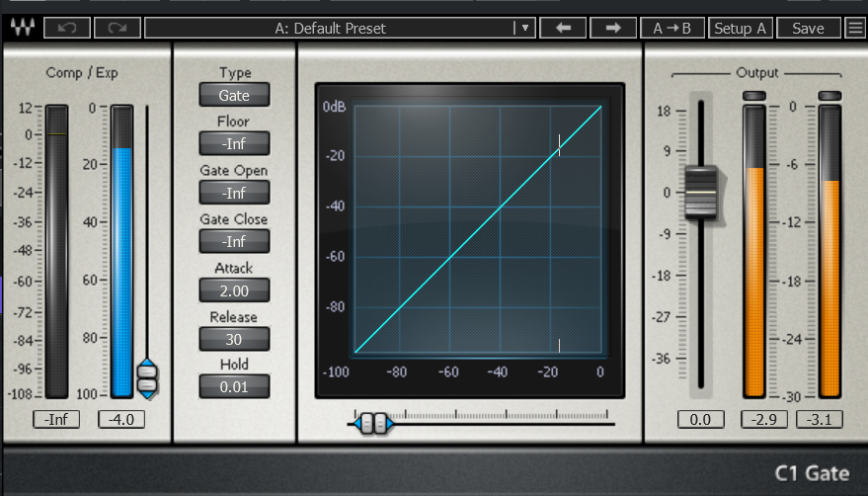Reset left output peak clip indicator

tap(754, 96)
